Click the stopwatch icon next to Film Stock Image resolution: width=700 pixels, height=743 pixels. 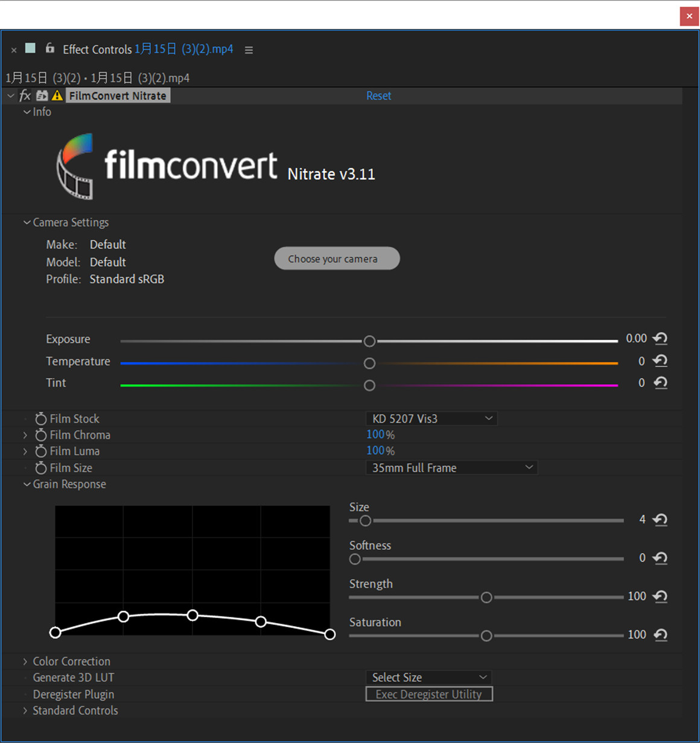40,419
